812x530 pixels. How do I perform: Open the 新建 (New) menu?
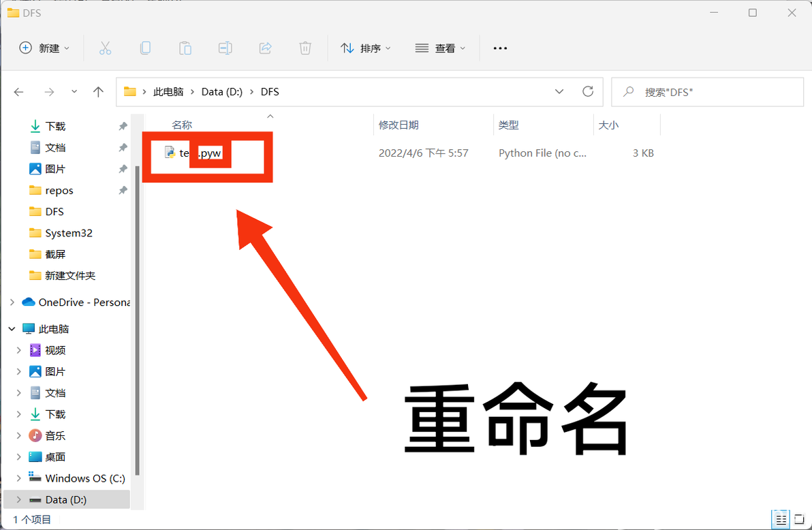44,48
